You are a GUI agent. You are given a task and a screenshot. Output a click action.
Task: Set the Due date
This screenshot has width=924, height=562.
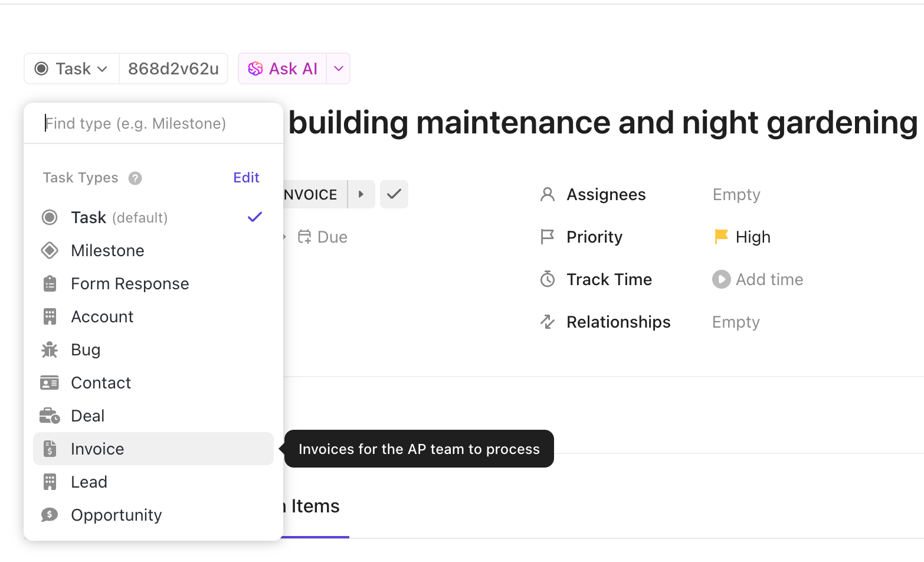click(x=323, y=237)
